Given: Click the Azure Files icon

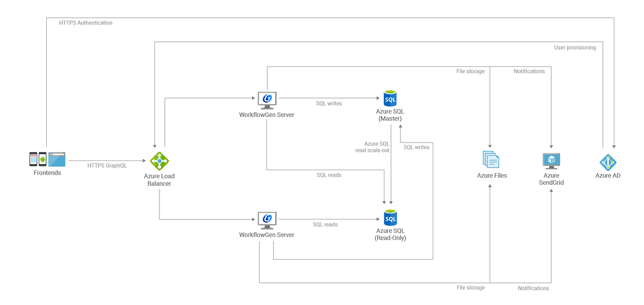Looking at the screenshot, I should (x=492, y=159).
